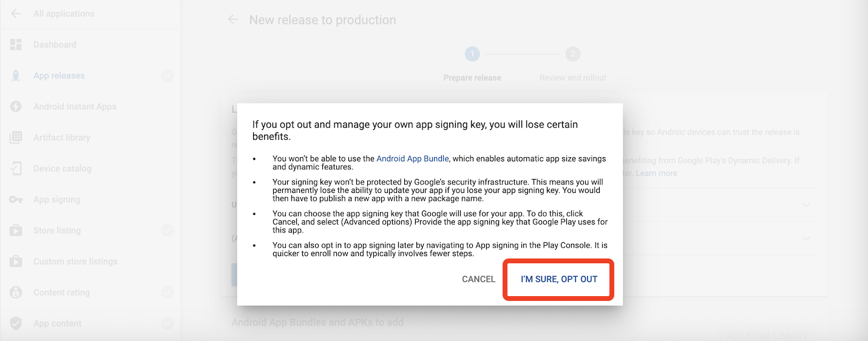This screenshot has height=341, width=868.
Task: Click the back arrow beside All applications
Action: [x=16, y=13]
